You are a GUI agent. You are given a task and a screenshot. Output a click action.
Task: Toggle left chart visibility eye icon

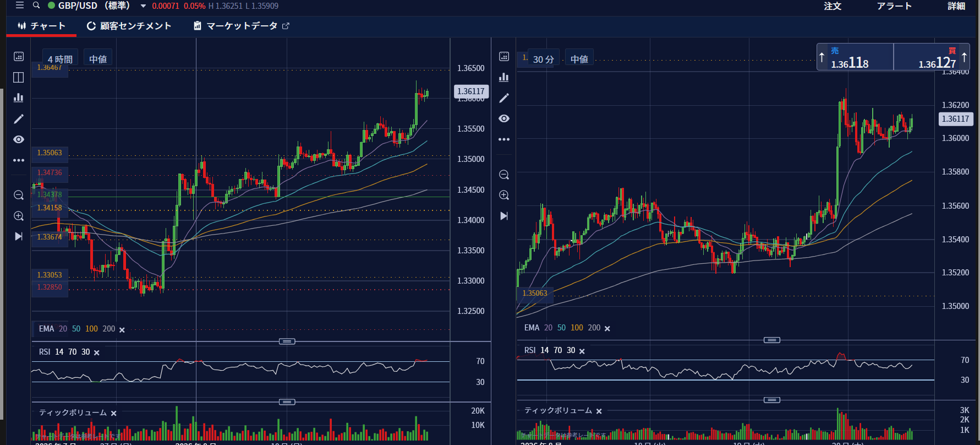pyautogui.click(x=19, y=139)
